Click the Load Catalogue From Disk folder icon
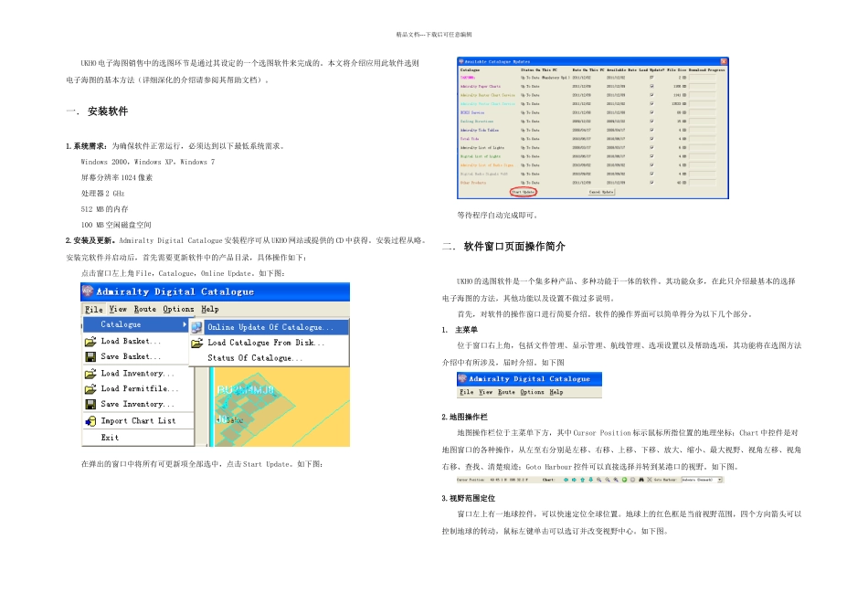This screenshot has width=868, height=614. click(x=196, y=344)
